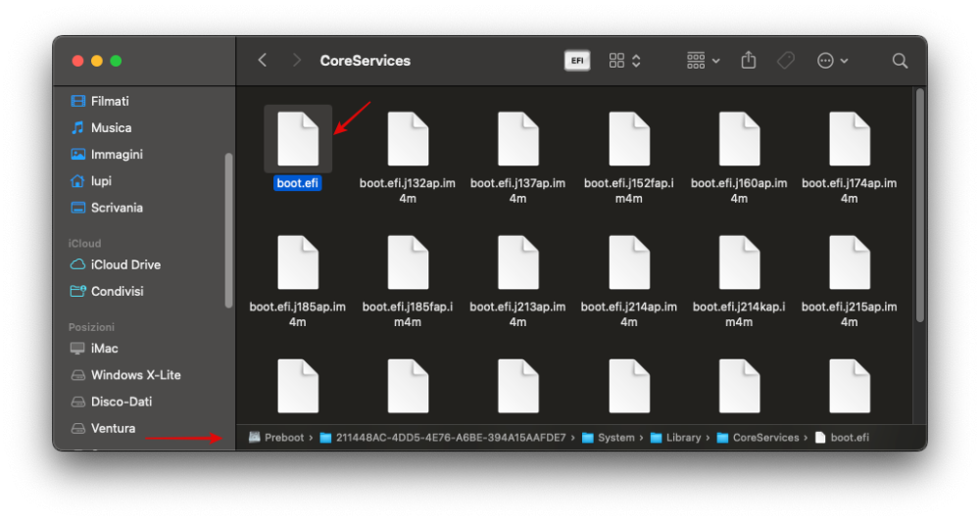This screenshot has width=980, height=521.
Task: Click System in the path bar
Action: [x=609, y=438]
